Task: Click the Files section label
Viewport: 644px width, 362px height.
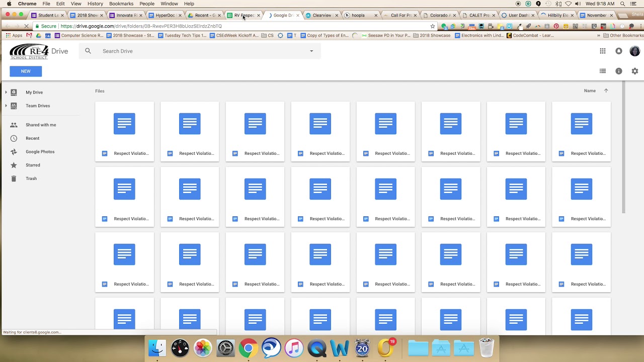Action: coord(100,91)
